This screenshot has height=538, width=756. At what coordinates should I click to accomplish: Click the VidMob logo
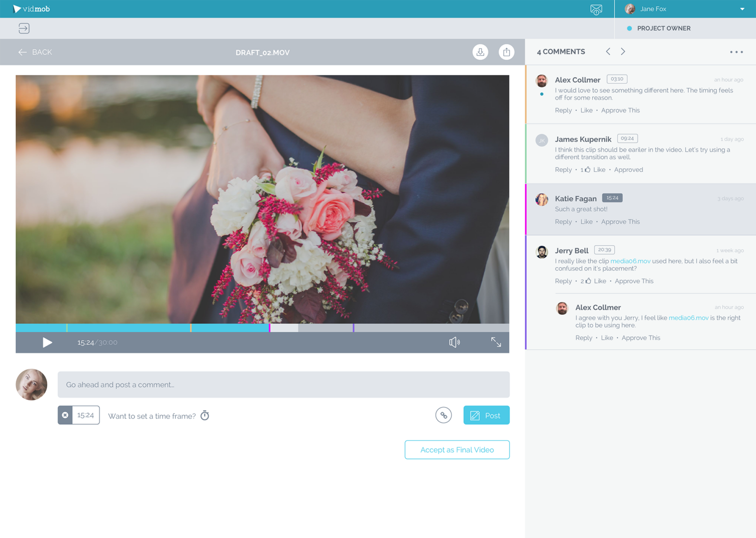click(31, 8)
